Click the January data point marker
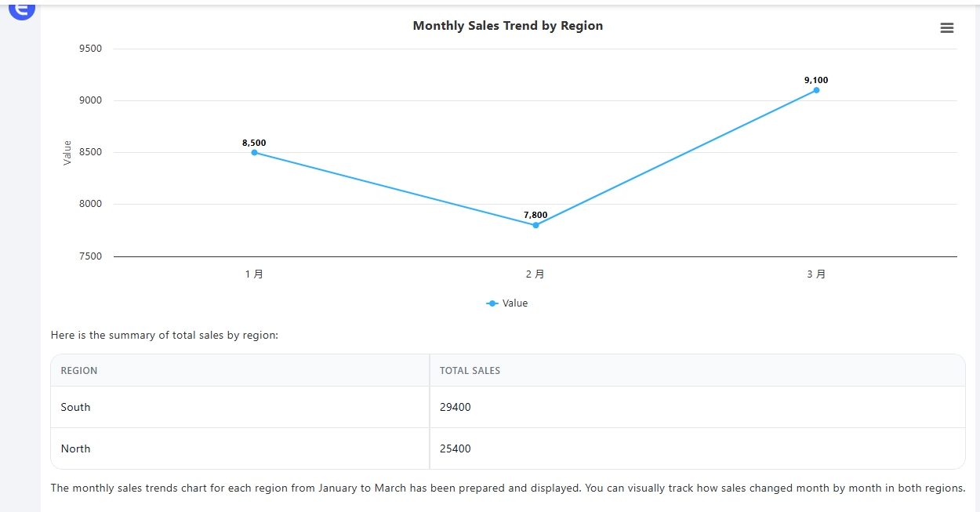 click(254, 152)
